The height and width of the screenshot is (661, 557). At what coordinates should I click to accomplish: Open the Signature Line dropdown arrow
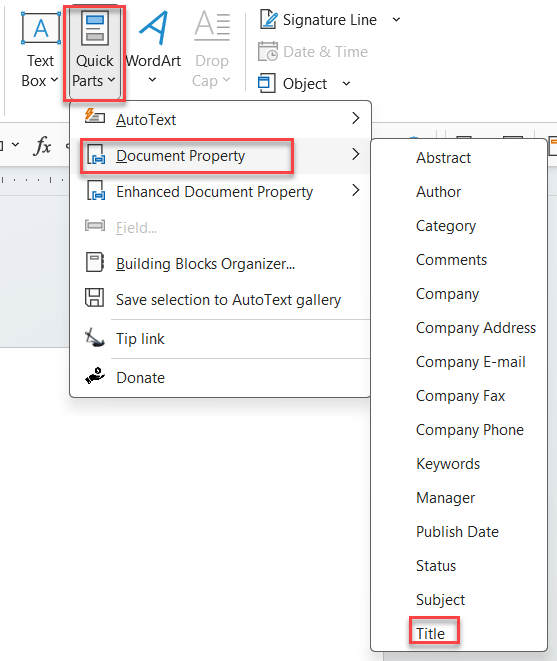coord(396,19)
